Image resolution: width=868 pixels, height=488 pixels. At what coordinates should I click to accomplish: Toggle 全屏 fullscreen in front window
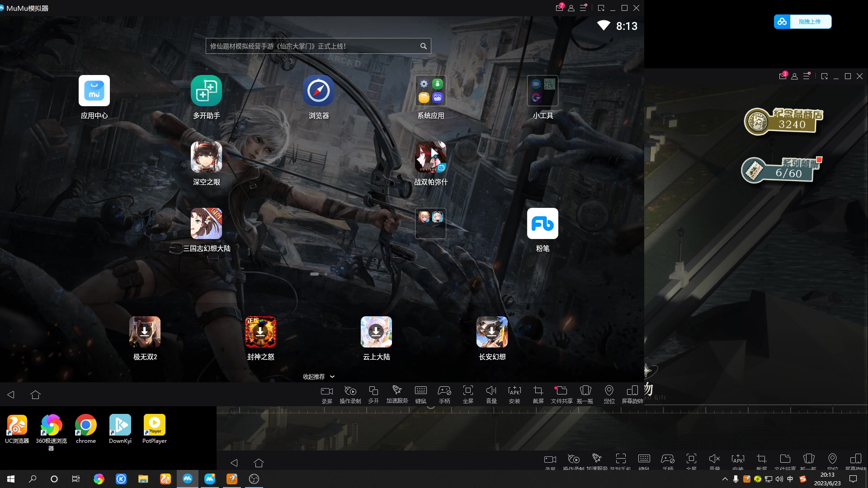coord(468,394)
